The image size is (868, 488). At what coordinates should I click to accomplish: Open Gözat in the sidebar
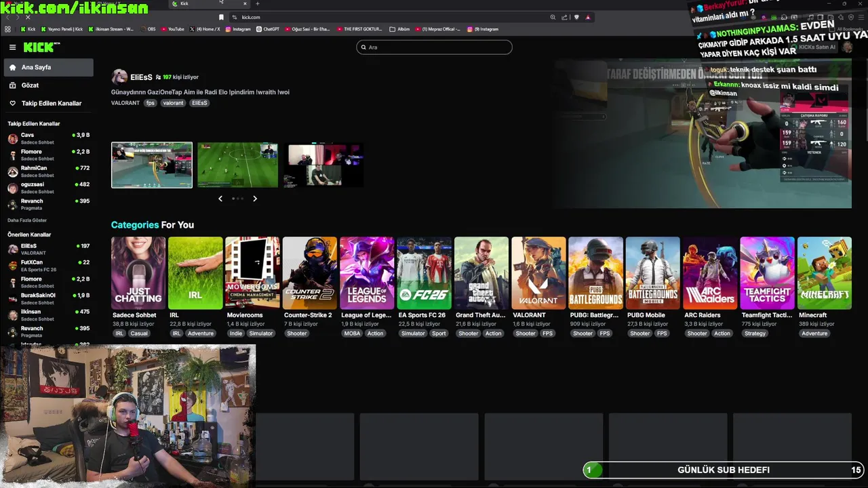[x=48, y=85]
